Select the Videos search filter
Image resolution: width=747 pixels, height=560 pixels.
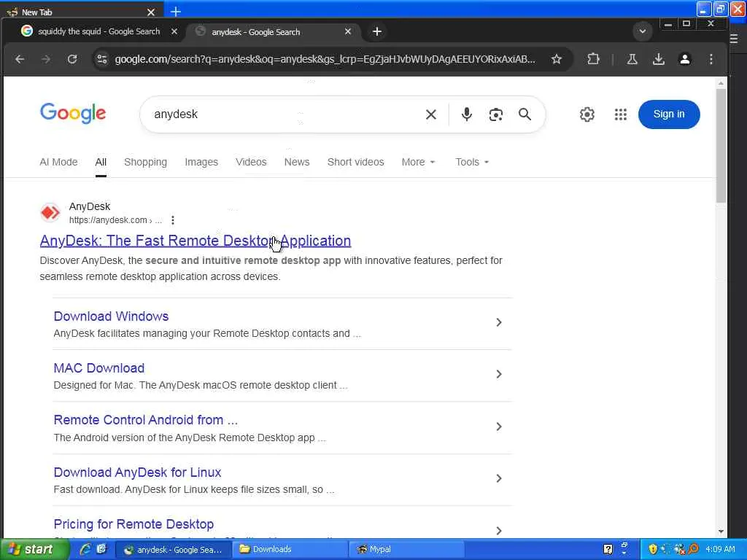coord(251,162)
